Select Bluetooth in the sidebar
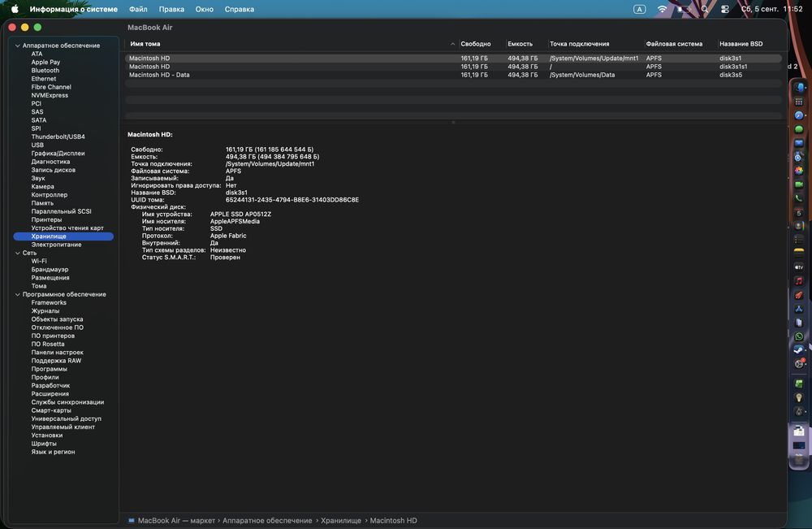The image size is (812, 529). point(45,71)
